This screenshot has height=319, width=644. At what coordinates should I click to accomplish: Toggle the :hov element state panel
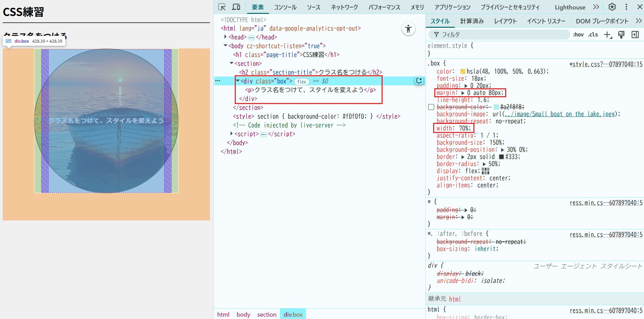click(x=578, y=35)
